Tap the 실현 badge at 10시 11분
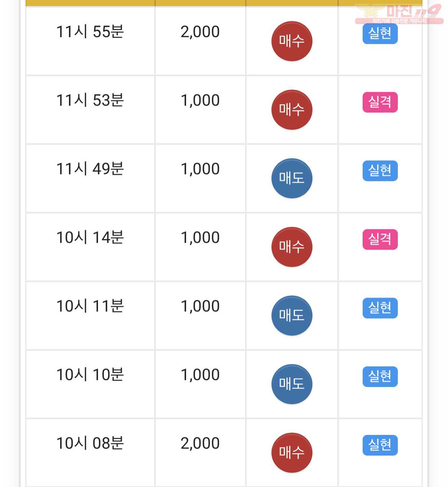Screen dimensions: 448x487 [x=380, y=308]
